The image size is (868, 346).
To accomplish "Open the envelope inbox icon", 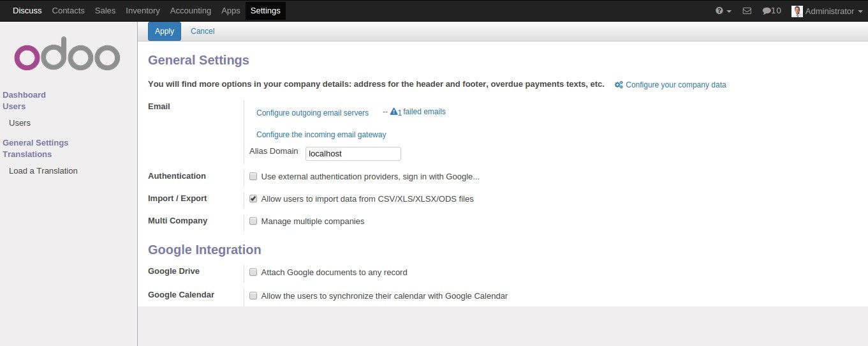I will click(747, 11).
